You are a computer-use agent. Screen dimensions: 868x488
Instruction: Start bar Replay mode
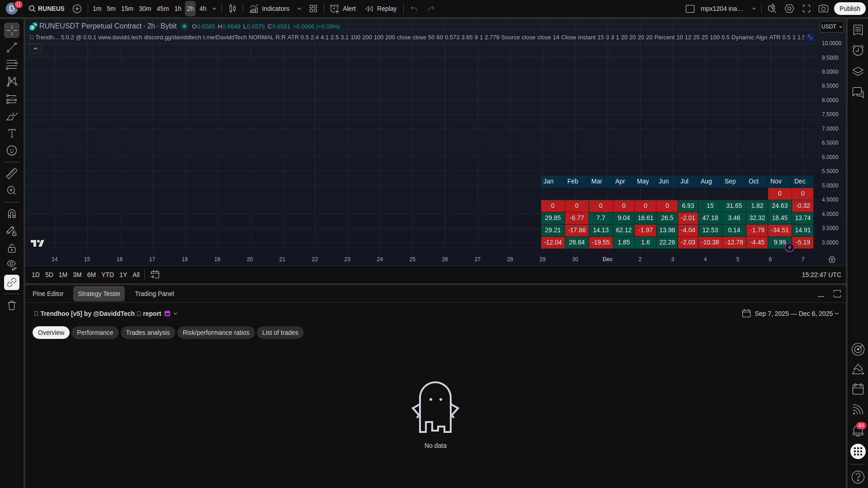click(x=381, y=9)
